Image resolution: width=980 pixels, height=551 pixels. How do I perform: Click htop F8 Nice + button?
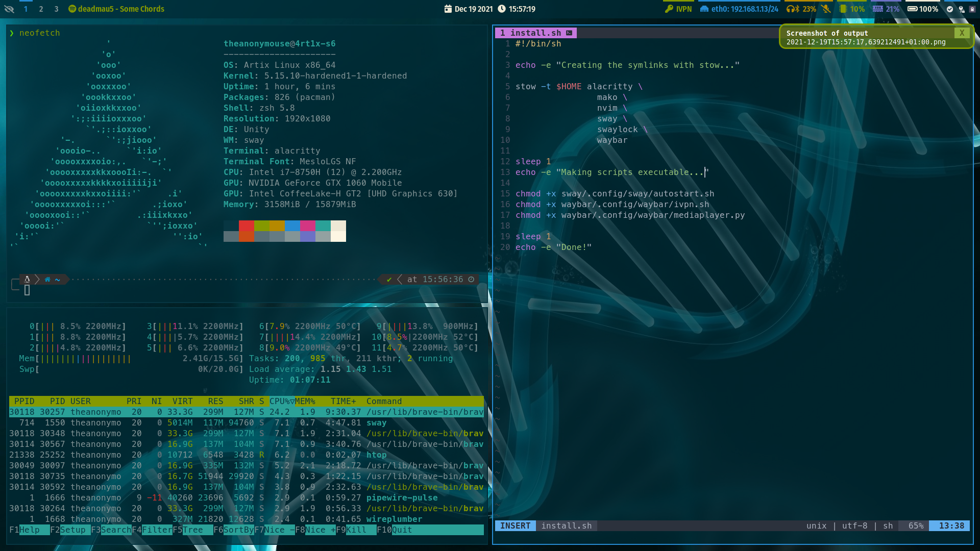tap(315, 530)
